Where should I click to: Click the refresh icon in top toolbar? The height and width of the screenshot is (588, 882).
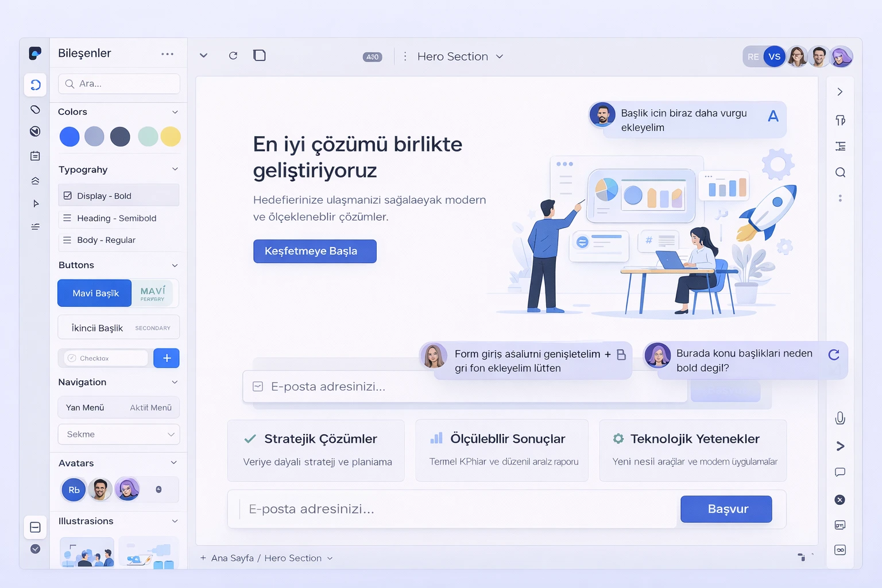(233, 56)
